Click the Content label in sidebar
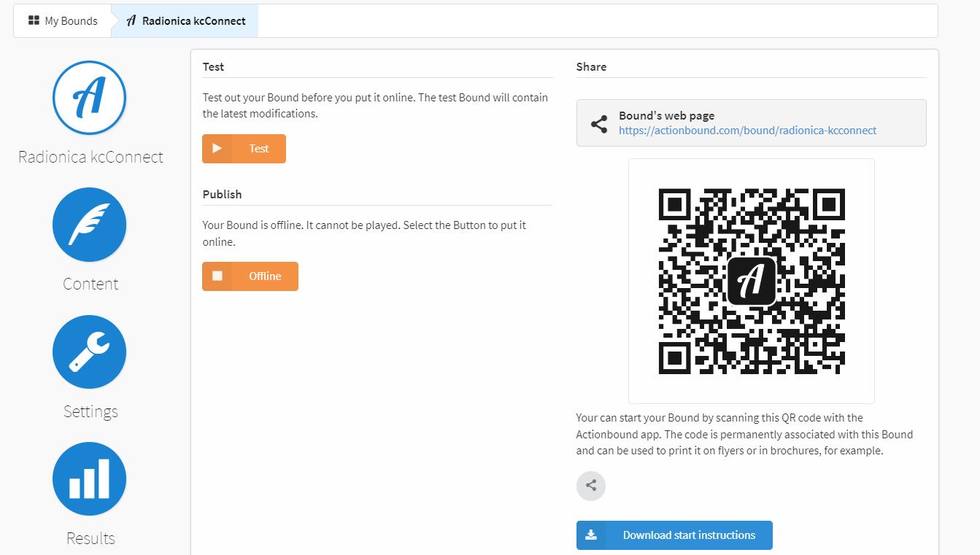This screenshot has height=555, width=980. click(x=90, y=284)
